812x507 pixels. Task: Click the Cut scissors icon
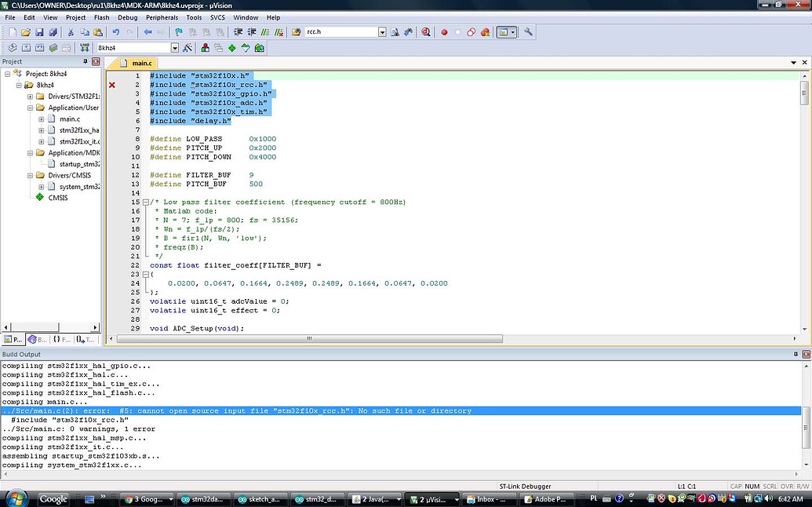pos(71,32)
